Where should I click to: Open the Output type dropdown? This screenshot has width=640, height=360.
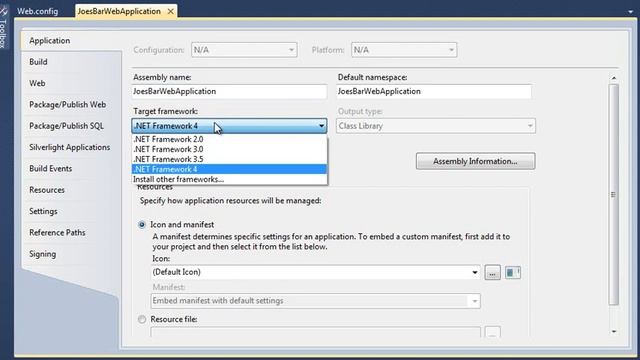[436, 126]
